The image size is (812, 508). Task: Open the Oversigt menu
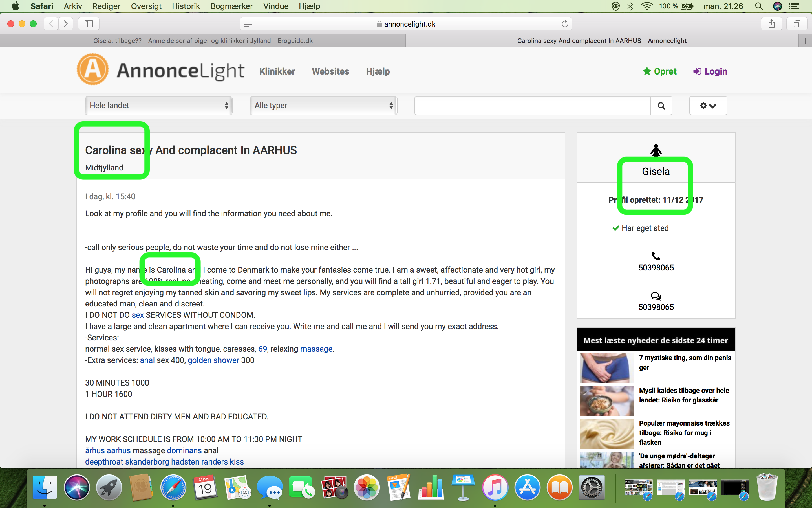click(x=146, y=6)
